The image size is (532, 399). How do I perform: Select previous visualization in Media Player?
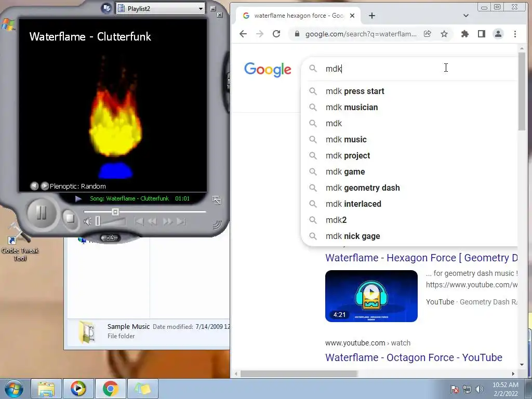tap(34, 186)
